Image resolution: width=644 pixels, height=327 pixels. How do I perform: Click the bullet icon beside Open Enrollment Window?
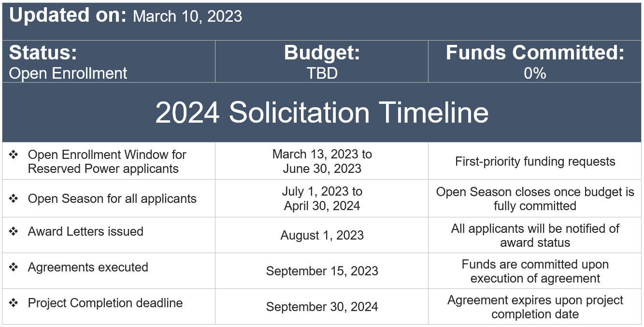(x=14, y=155)
